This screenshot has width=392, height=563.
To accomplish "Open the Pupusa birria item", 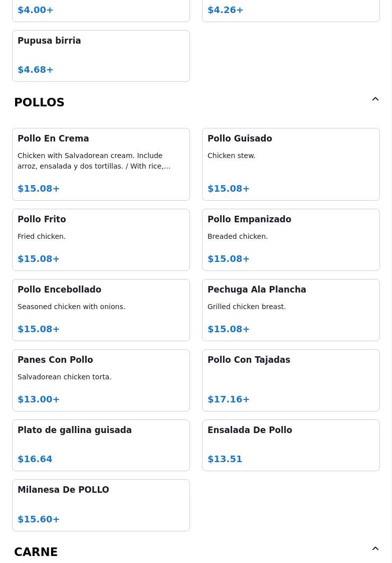I will coord(101,56).
